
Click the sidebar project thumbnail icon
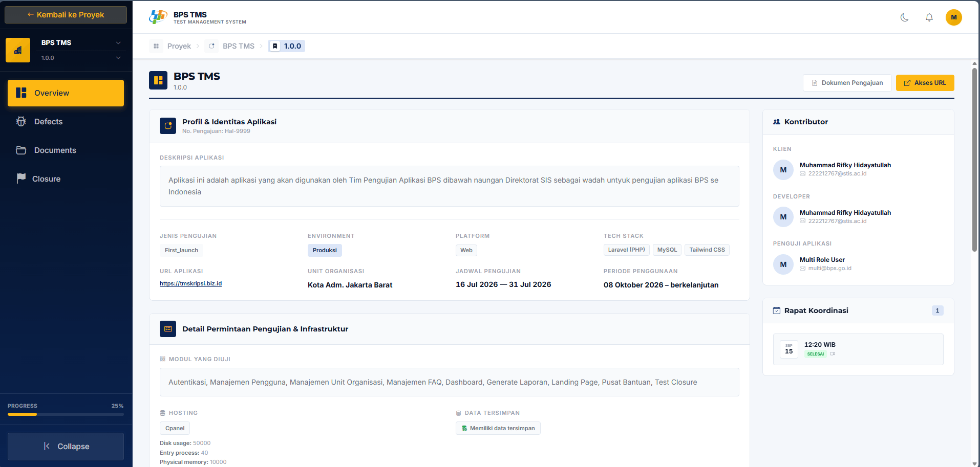click(x=18, y=50)
